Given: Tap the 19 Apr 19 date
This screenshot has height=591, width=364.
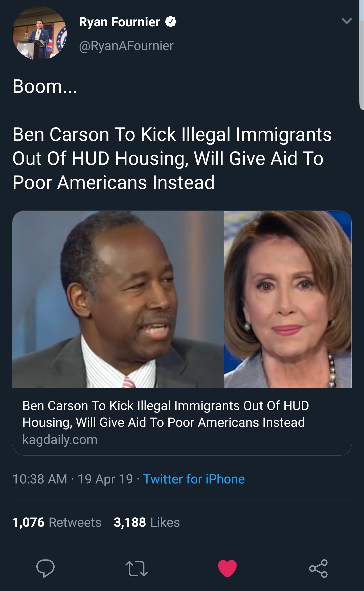Looking at the screenshot, I should [x=105, y=479].
